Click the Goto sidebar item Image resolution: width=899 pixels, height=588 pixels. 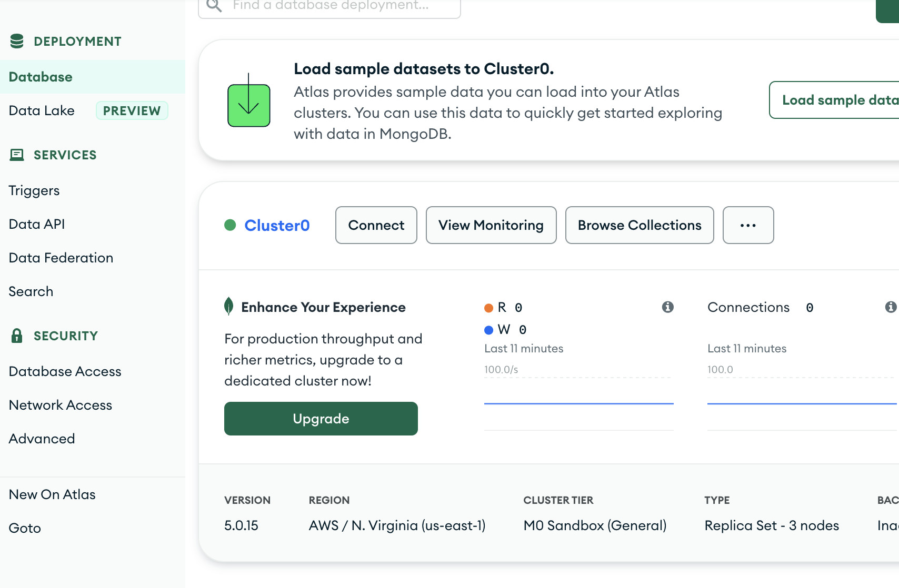[25, 528]
